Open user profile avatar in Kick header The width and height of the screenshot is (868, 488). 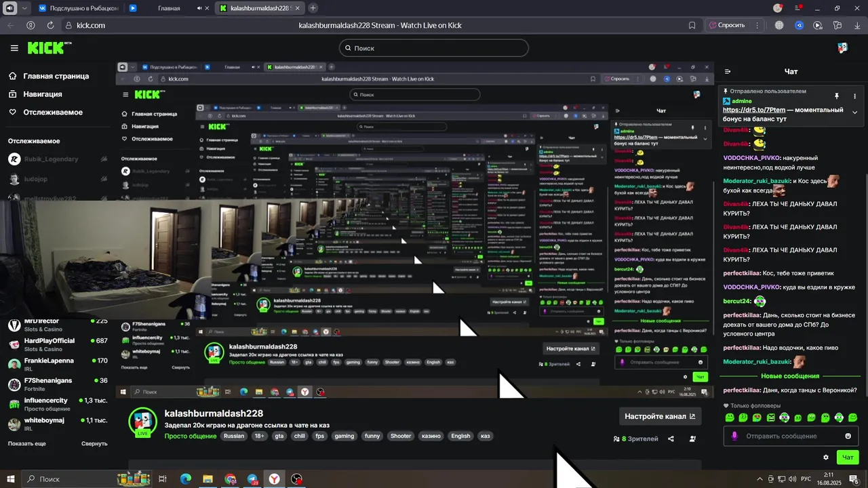tap(842, 47)
